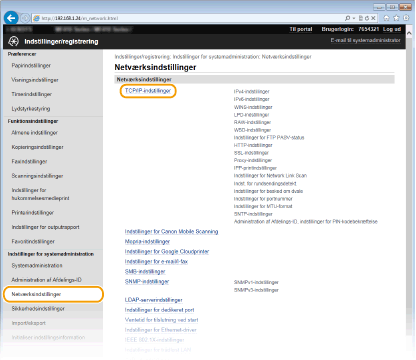Viewport: 416px width, 360px height.
Task: Select Netværksindstillinger in the left sidebar
Action: (x=36, y=294)
